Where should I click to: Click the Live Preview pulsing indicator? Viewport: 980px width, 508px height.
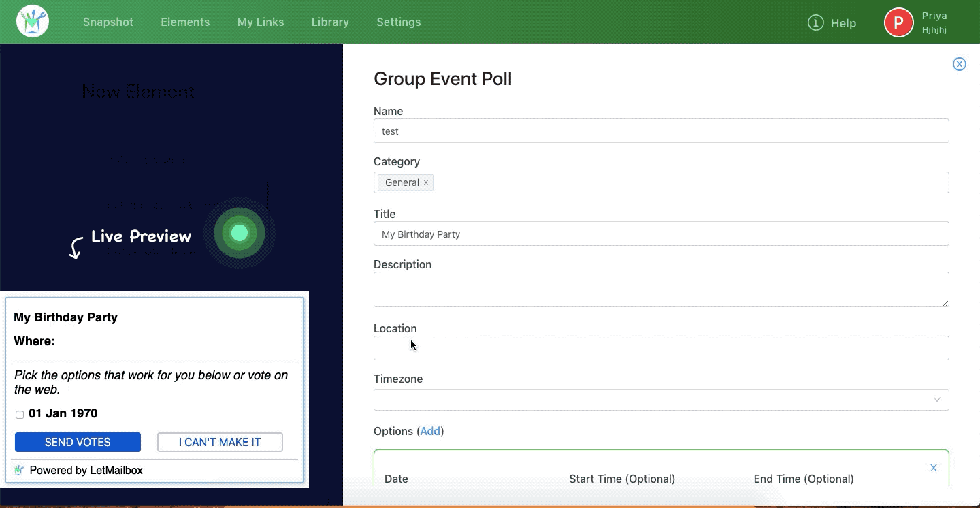coord(239,234)
